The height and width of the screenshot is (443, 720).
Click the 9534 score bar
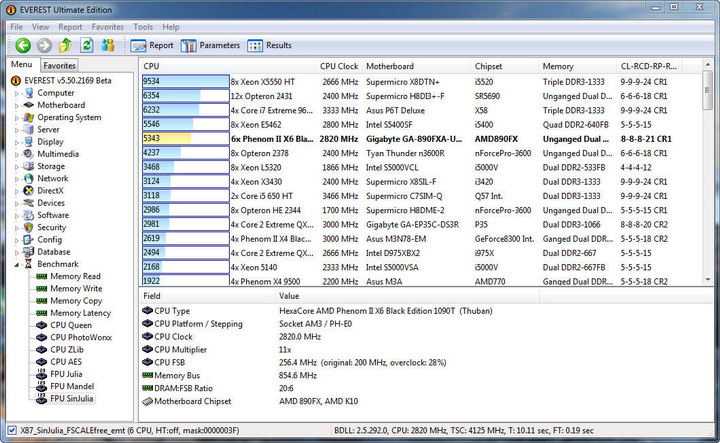pos(186,82)
